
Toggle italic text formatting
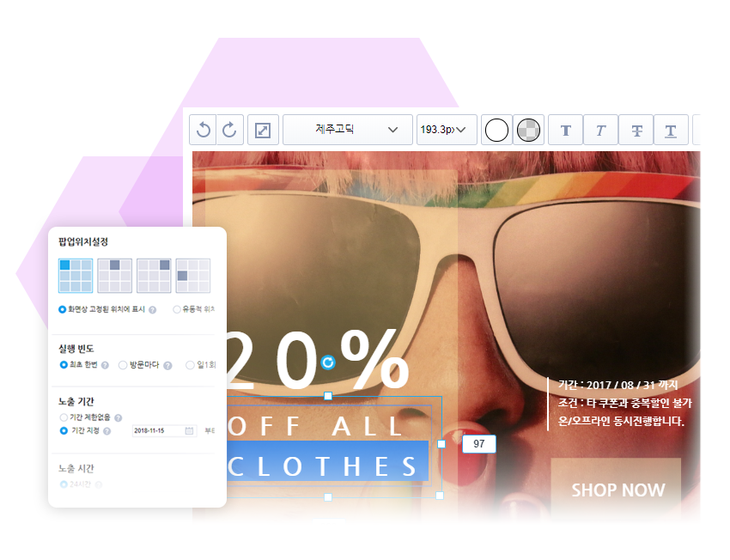600,130
